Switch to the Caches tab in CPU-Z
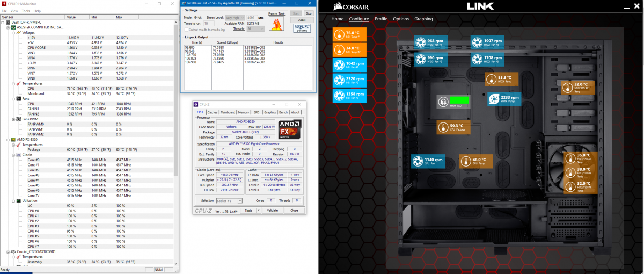This screenshot has width=644, height=274. pos(213,112)
